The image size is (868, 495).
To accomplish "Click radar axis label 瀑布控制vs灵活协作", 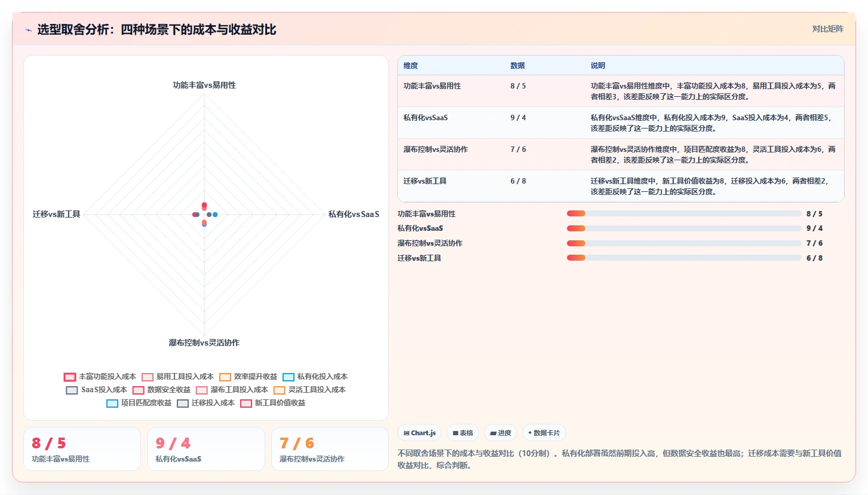I will coord(204,343).
